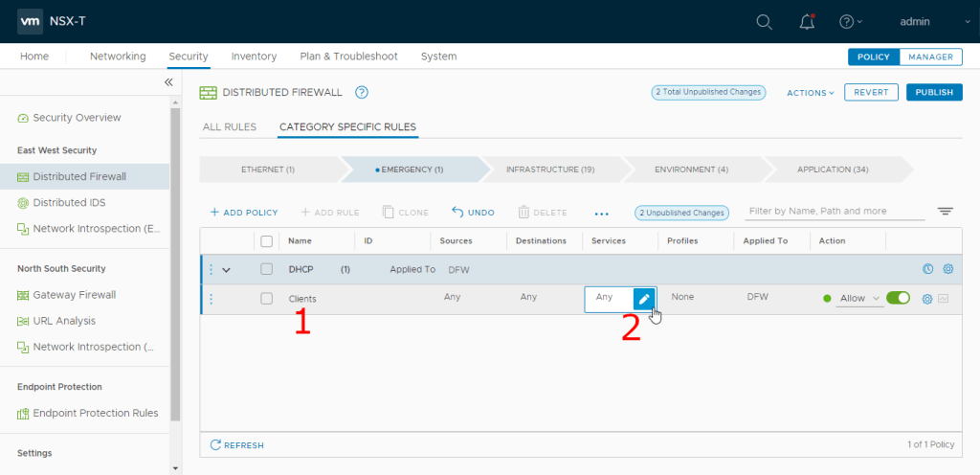Toggle the Clients rule enable switch

[898, 299]
